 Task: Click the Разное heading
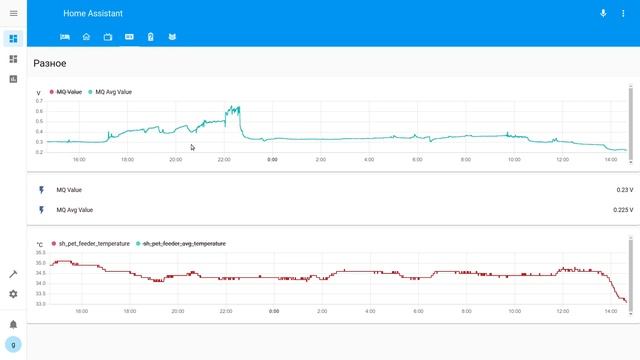(x=50, y=63)
